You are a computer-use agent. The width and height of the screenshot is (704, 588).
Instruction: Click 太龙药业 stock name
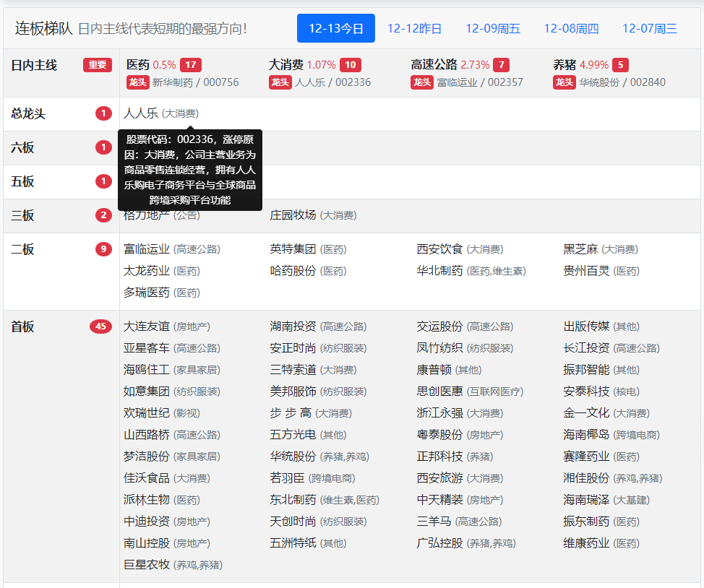tap(147, 271)
